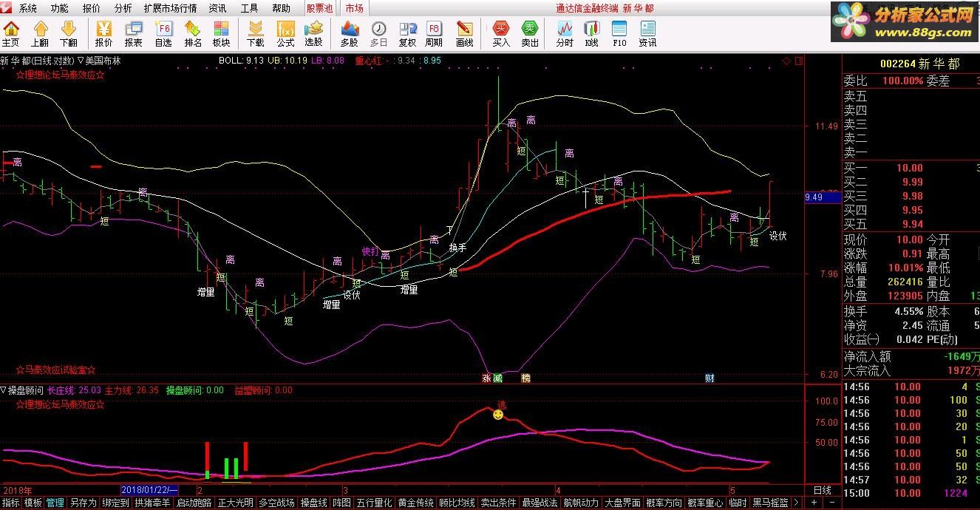Screen dimensions: 980x510
Task: Switch to the 市场 tab
Action: tap(354, 9)
